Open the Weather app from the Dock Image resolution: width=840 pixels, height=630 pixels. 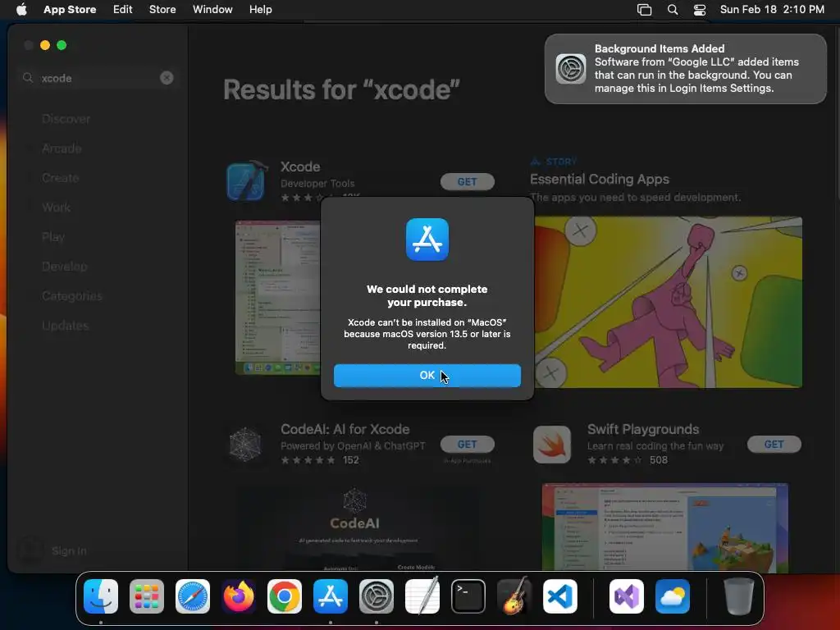tap(673, 596)
